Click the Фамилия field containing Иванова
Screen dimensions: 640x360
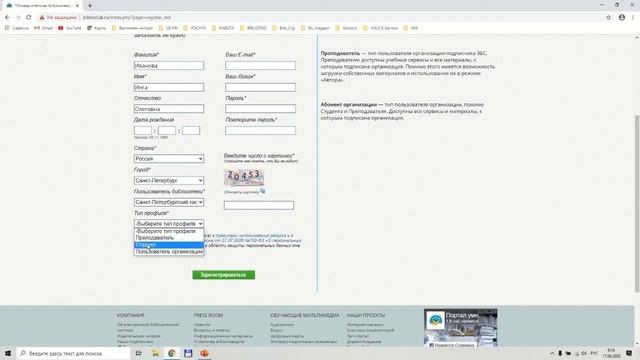[x=169, y=65]
